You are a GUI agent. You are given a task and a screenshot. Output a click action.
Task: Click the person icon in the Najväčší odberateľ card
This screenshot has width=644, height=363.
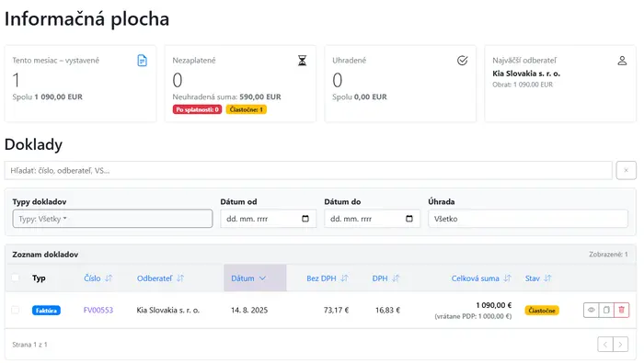(622, 61)
